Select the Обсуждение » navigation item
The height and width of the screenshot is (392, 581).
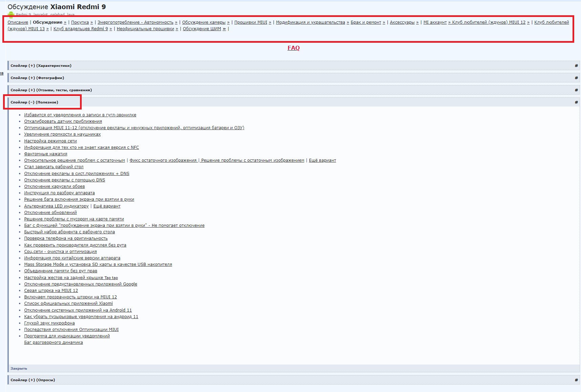pos(49,22)
